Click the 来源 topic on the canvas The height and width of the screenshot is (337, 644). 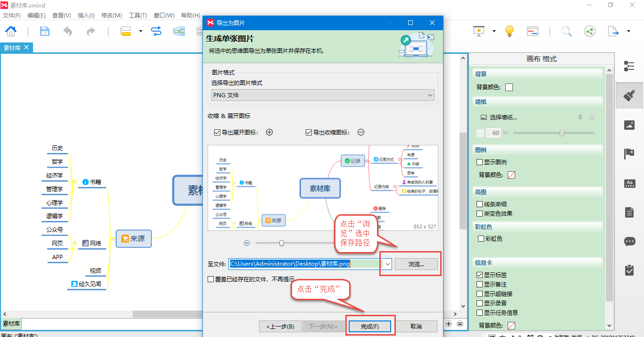(133, 238)
